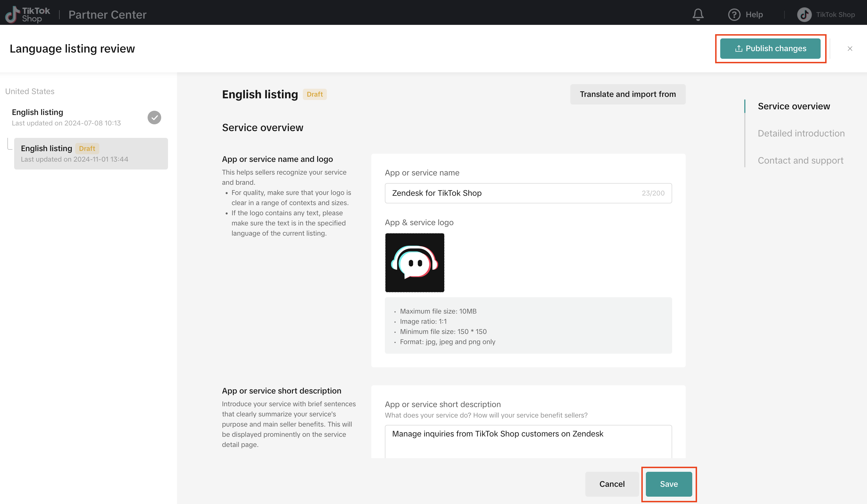The width and height of the screenshot is (867, 504).
Task: Open the notifications bell
Action: [x=698, y=14]
